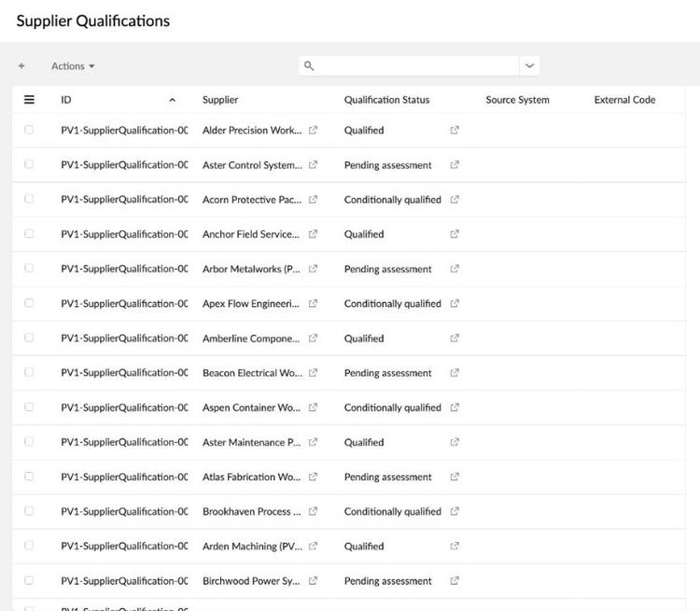Open status link icon in Alder Precision row

coord(455,130)
